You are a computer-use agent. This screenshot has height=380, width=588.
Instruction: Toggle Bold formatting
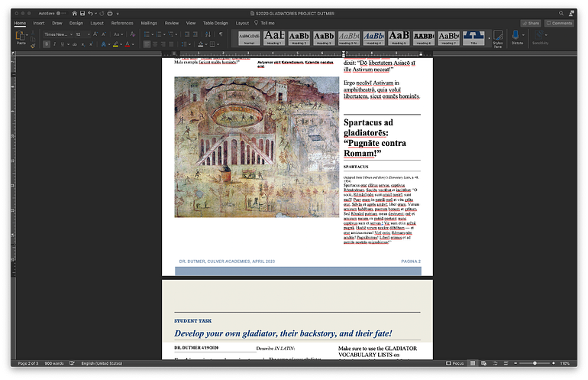[x=47, y=44]
